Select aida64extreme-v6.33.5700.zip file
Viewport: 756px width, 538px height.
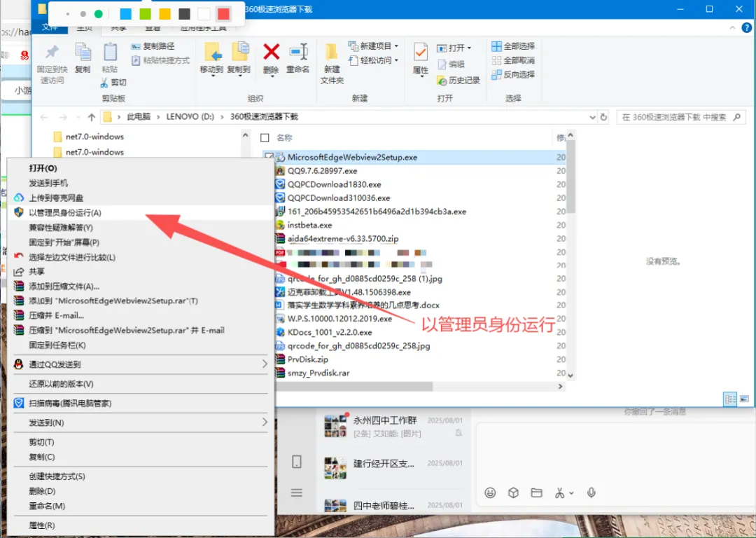343,238
